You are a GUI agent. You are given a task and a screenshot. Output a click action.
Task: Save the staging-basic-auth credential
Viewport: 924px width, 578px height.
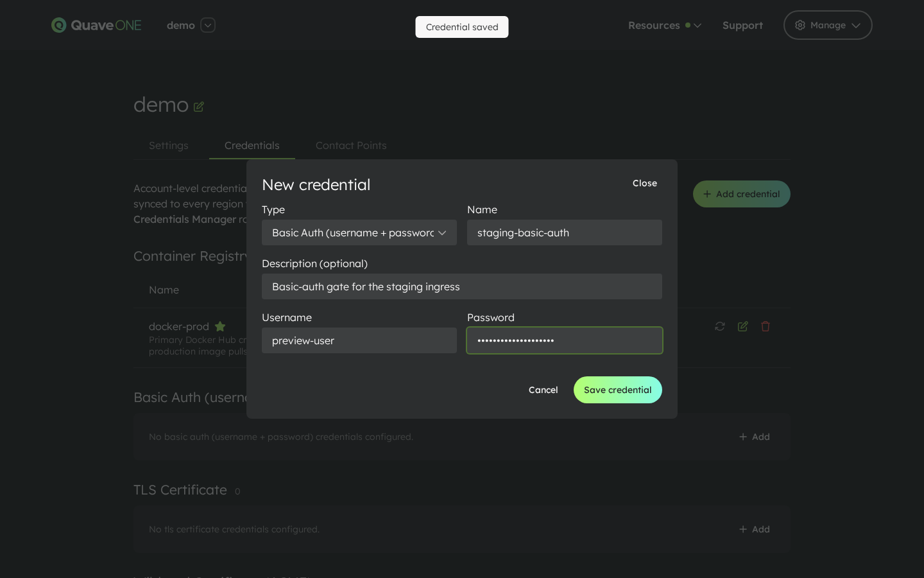coord(618,390)
